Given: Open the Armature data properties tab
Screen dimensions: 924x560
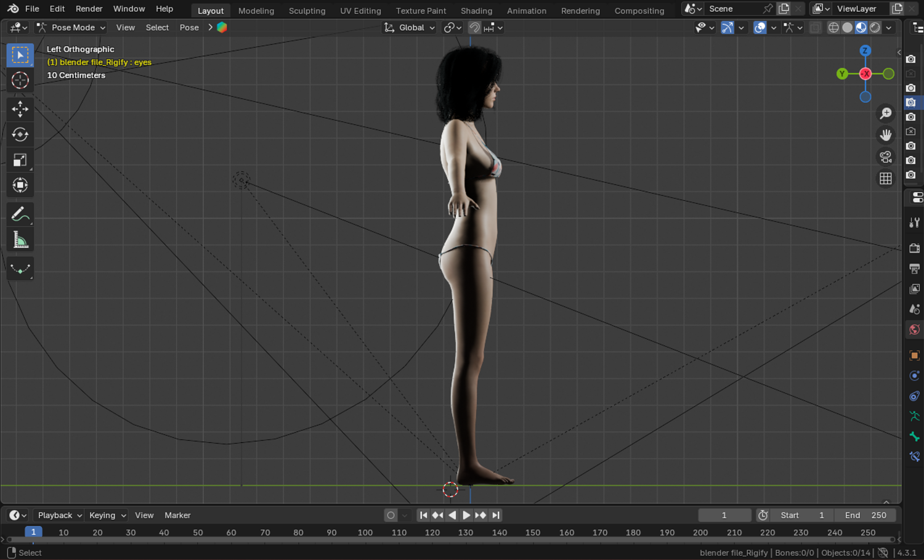Looking at the screenshot, I should (x=915, y=416).
